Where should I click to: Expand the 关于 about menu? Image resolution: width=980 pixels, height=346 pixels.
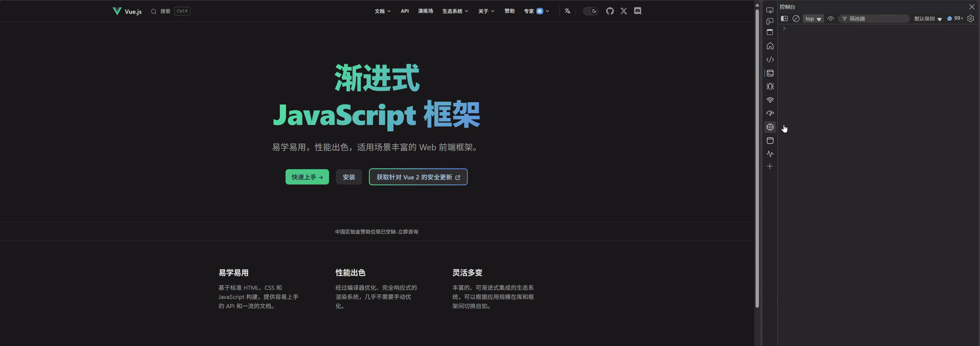[x=486, y=11]
